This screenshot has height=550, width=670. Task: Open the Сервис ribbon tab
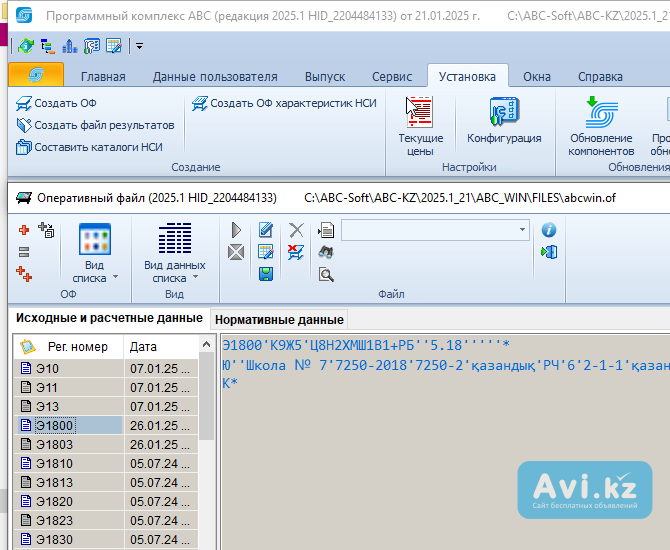[391, 77]
